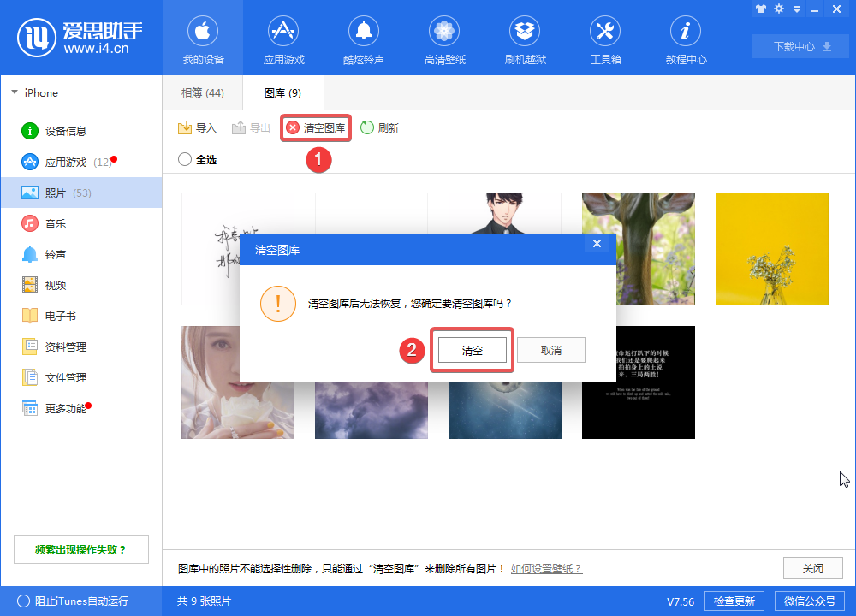Select the yellow flowers photo thumbnail
Image resolution: width=856 pixels, height=616 pixels.
click(x=770, y=249)
